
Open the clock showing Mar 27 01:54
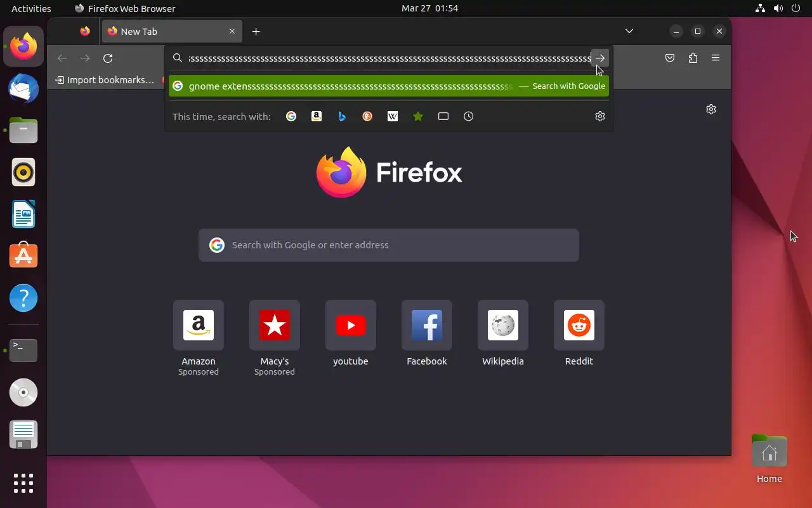(x=429, y=8)
